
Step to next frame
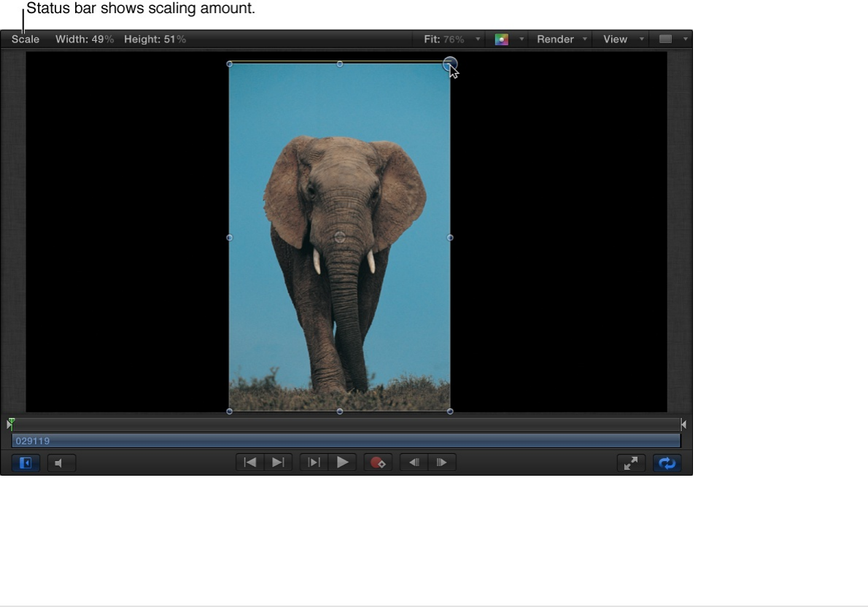pyautogui.click(x=441, y=463)
